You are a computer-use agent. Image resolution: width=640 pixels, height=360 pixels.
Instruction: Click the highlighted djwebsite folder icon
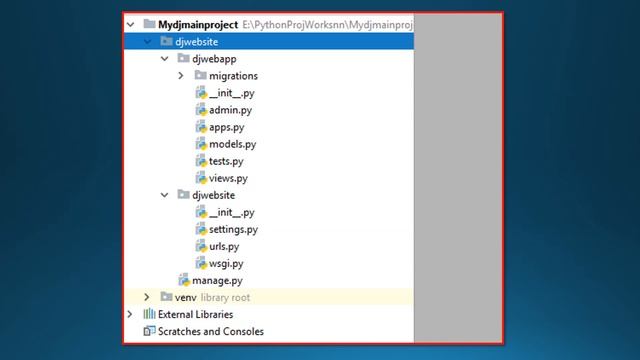[x=166, y=41]
